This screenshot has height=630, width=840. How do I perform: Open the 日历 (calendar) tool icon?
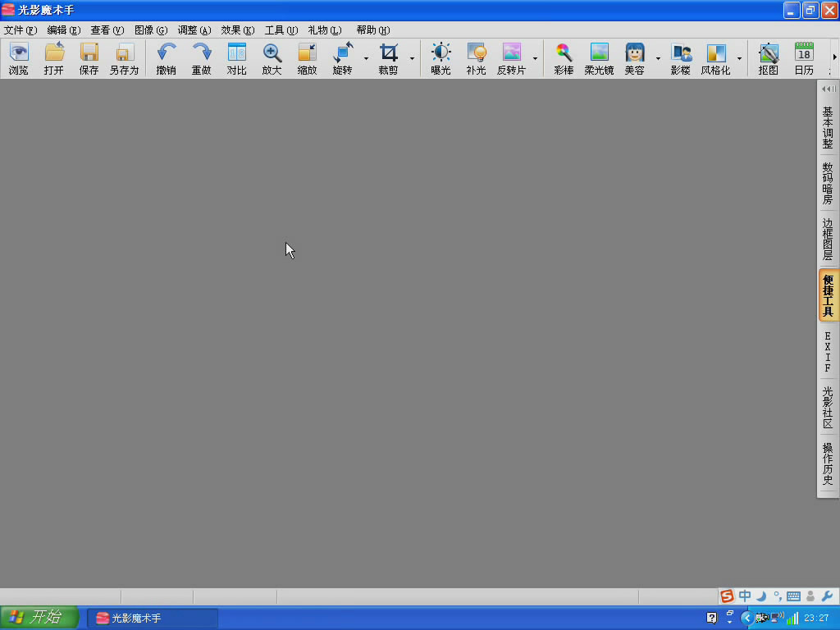tap(804, 58)
